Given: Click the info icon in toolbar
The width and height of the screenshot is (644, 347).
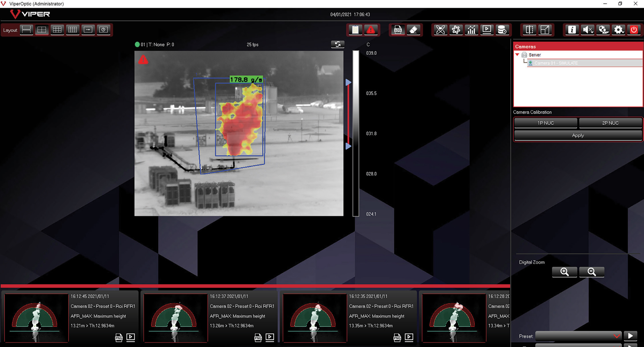Looking at the screenshot, I should [572, 30].
